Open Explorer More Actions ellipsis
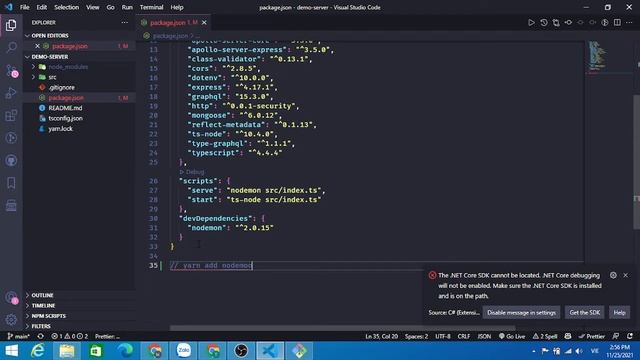Screen dimensions: 640x360 [124, 22]
